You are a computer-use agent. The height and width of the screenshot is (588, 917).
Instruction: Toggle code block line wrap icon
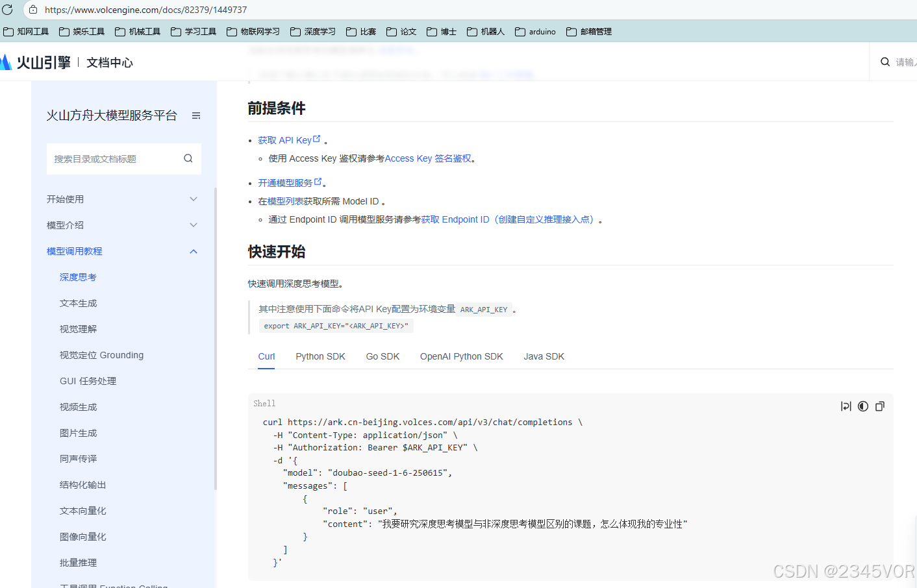pyautogui.click(x=846, y=406)
